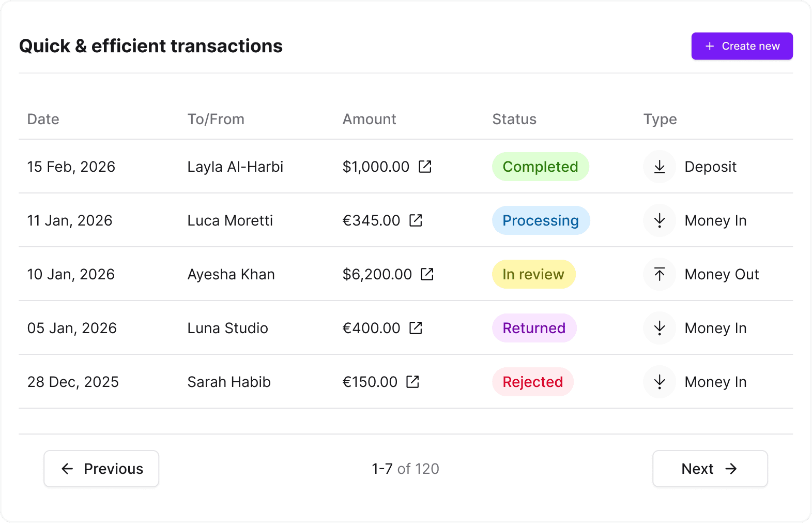The width and height of the screenshot is (812, 523).
Task: Click the Amount column header
Action: [369, 119]
